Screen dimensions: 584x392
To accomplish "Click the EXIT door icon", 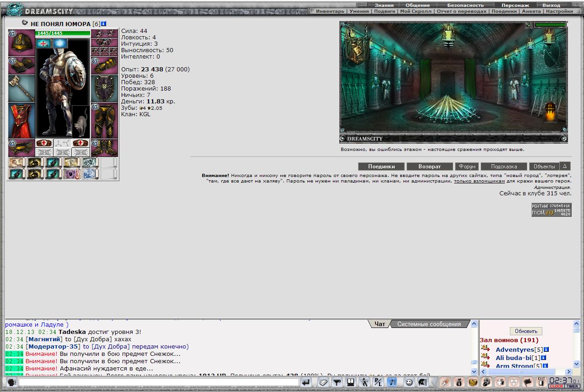I will pos(541,382).
